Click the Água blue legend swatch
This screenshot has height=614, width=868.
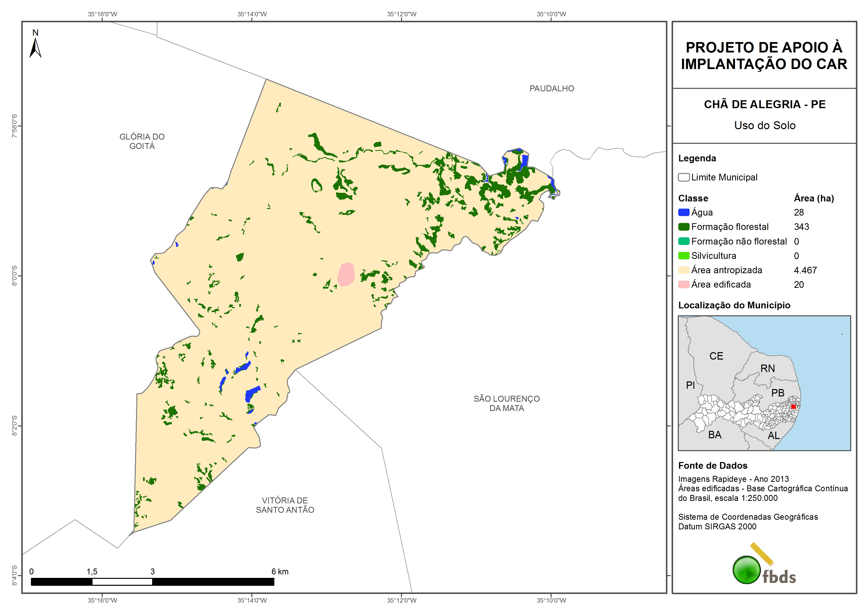(x=683, y=213)
